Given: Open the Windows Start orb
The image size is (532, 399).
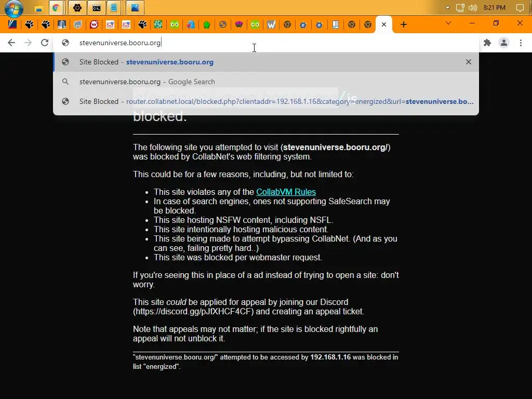Looking at the screenshot, I should pyautogui.click(x=14, y=8).
